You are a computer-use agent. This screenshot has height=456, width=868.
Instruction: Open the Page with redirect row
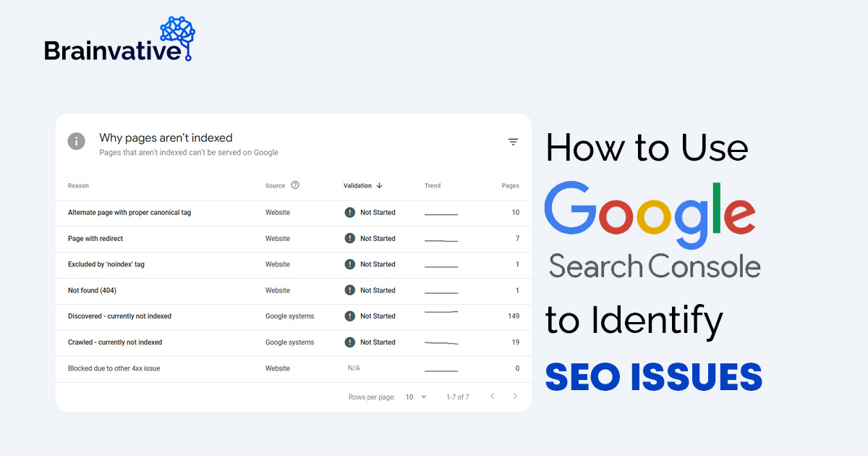(x=294, y=239)
